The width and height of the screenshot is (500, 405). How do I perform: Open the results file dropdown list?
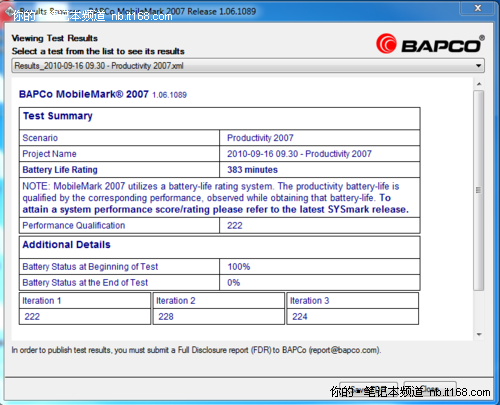tap(248, 66)
